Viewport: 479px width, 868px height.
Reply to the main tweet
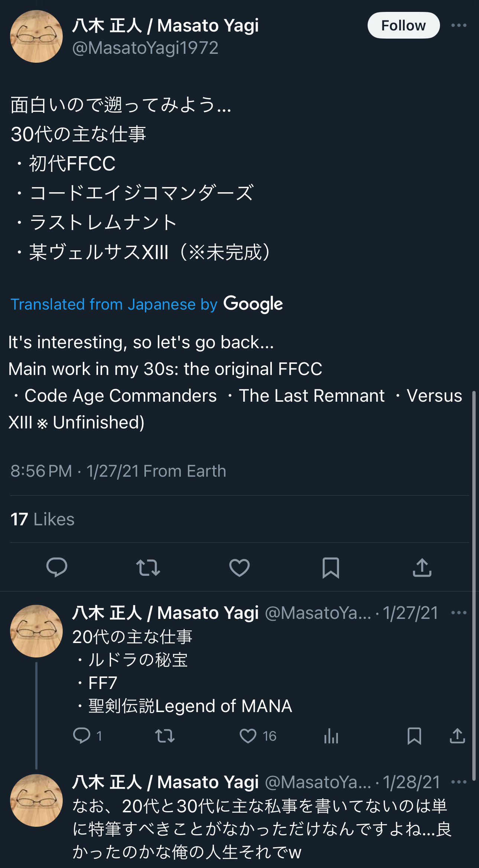pos(57,567)
